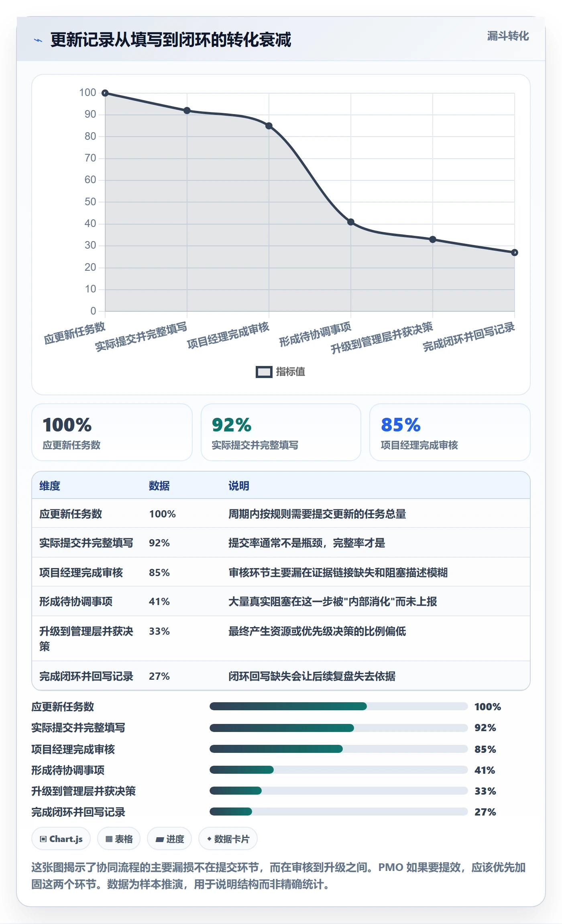Click the 进度 tag chip
This screenshot has height=924, width=562.
click(x=169, y=839)
